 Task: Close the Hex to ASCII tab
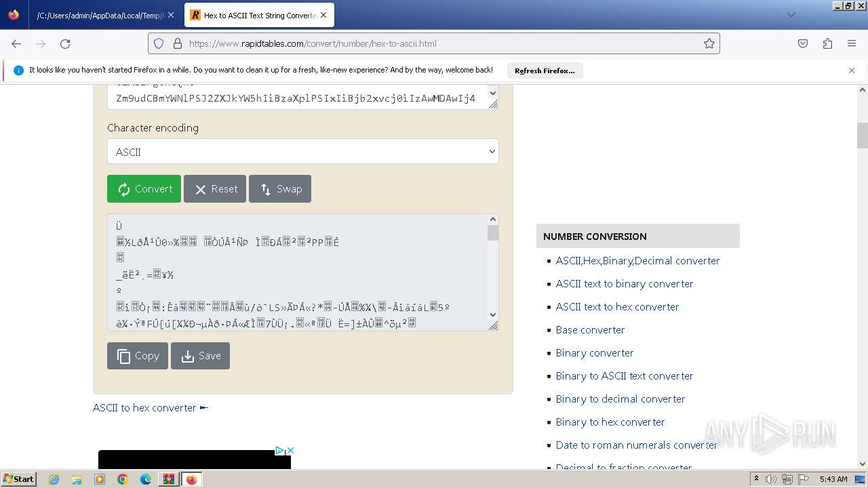pos(323,15)
